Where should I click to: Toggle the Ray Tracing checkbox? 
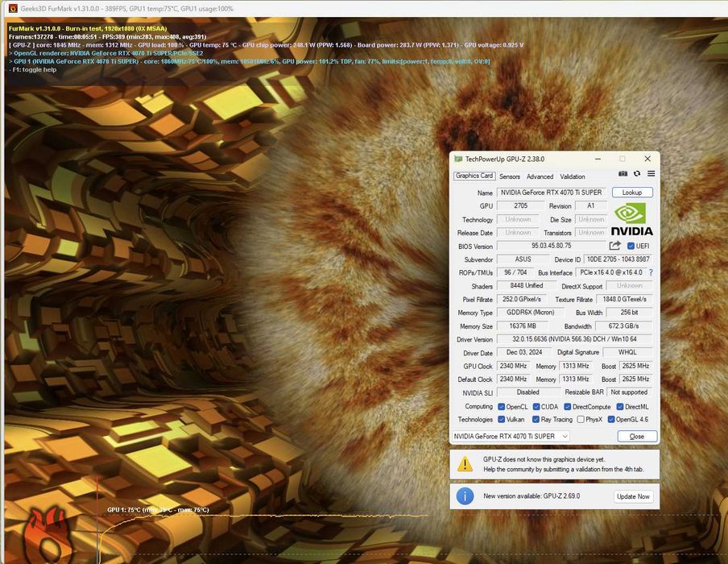point(536,419)
